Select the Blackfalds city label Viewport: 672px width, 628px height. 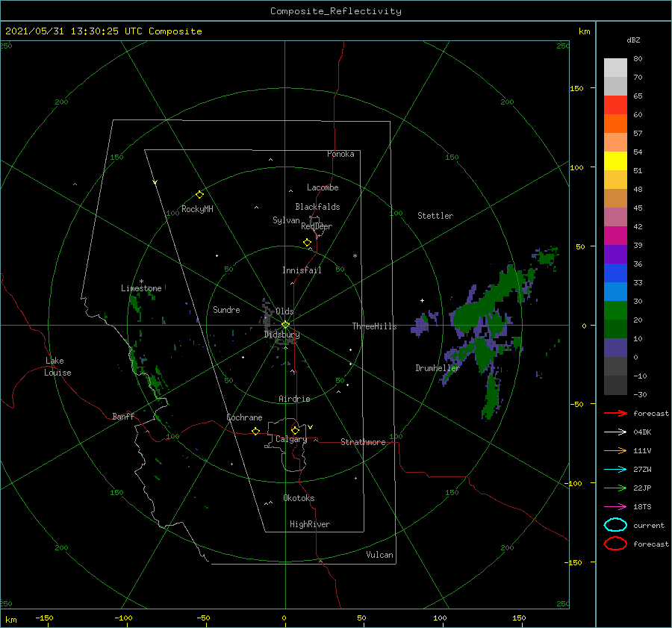click(x=317, y=207)
